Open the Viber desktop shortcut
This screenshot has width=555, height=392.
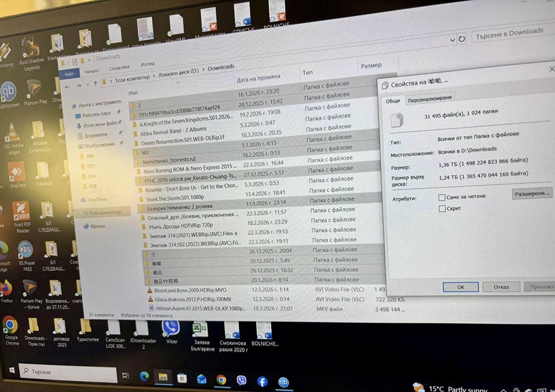coord(171,332)
